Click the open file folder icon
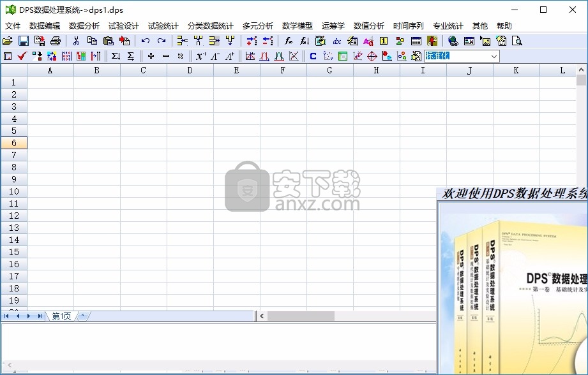 8,41
